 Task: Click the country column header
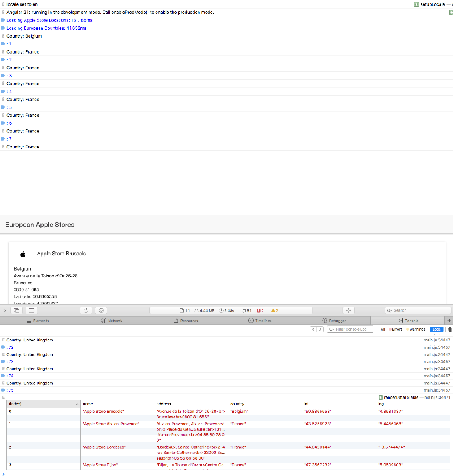click(x=265, y=404)
